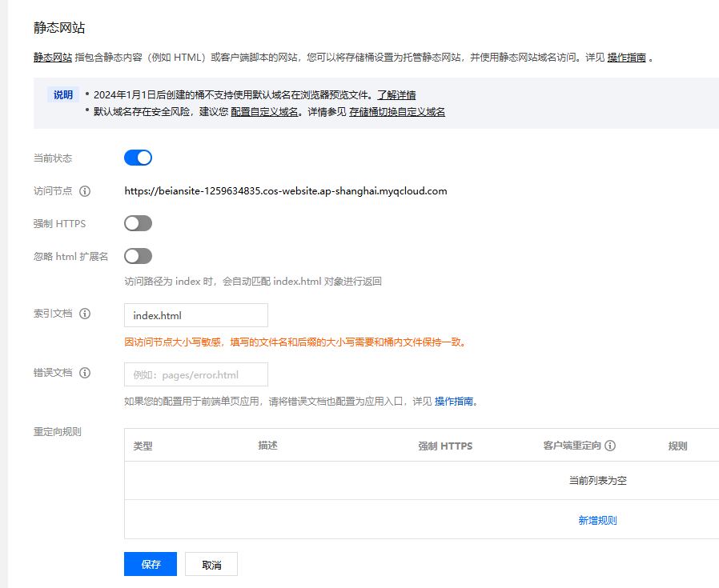This screenshot has height=588, width=719.
Task: Click info icon next to 访问节点
Action: tap(85, 191)
